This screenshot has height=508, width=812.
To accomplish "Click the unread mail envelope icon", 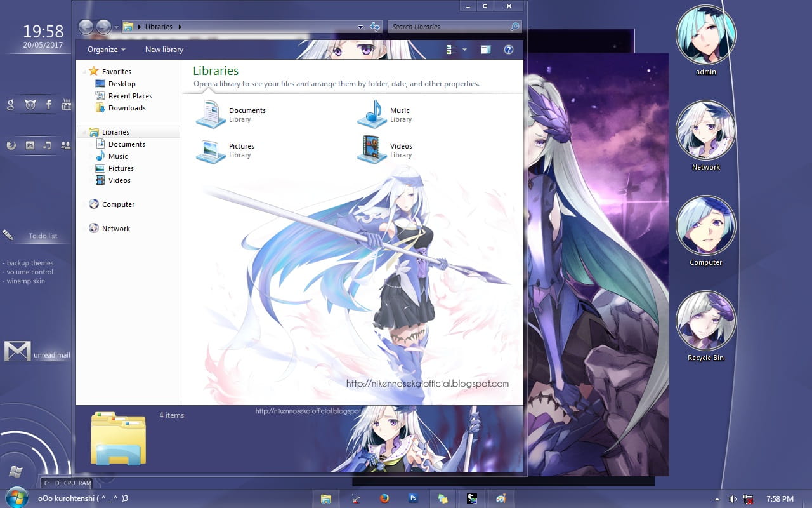I will coord(17,351).
